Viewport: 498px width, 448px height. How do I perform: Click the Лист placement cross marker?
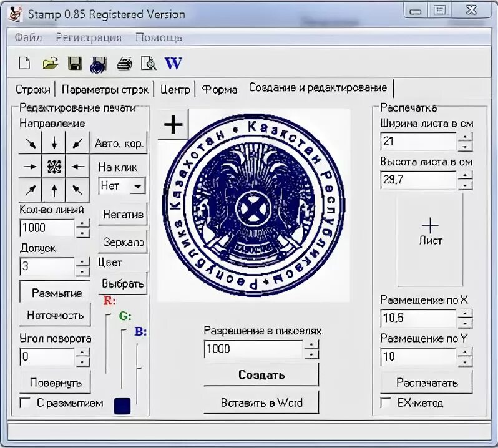[430, 225]
